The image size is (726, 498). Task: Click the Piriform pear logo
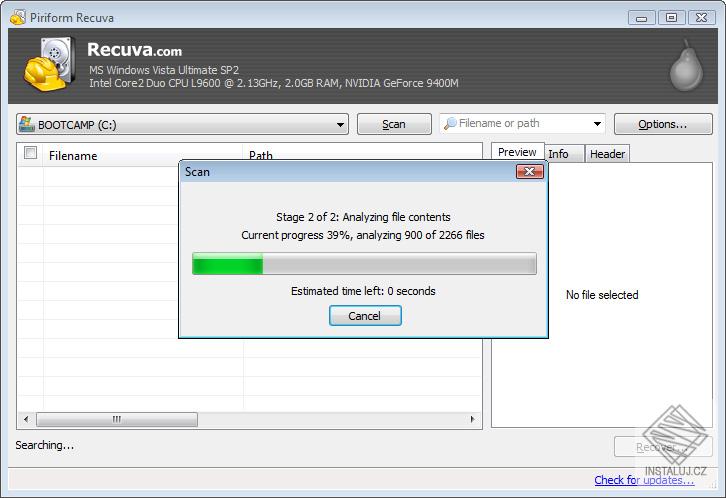686,66
